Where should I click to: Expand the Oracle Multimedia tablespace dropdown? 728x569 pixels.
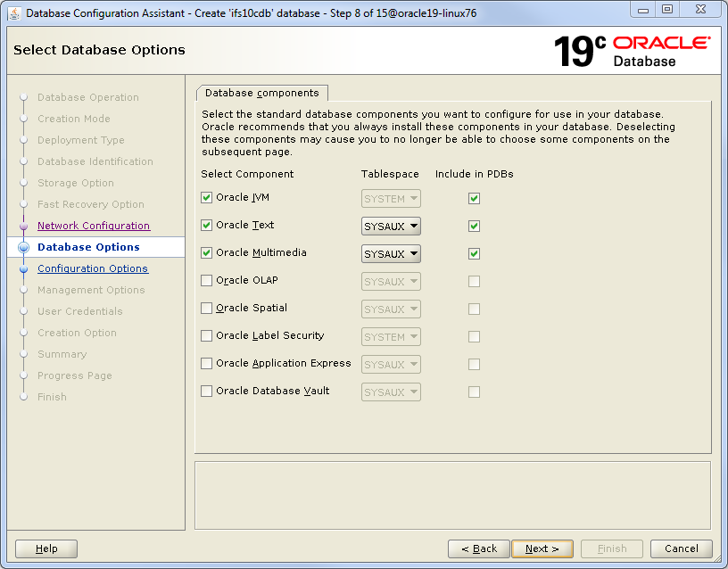click(x=391, y=254)
